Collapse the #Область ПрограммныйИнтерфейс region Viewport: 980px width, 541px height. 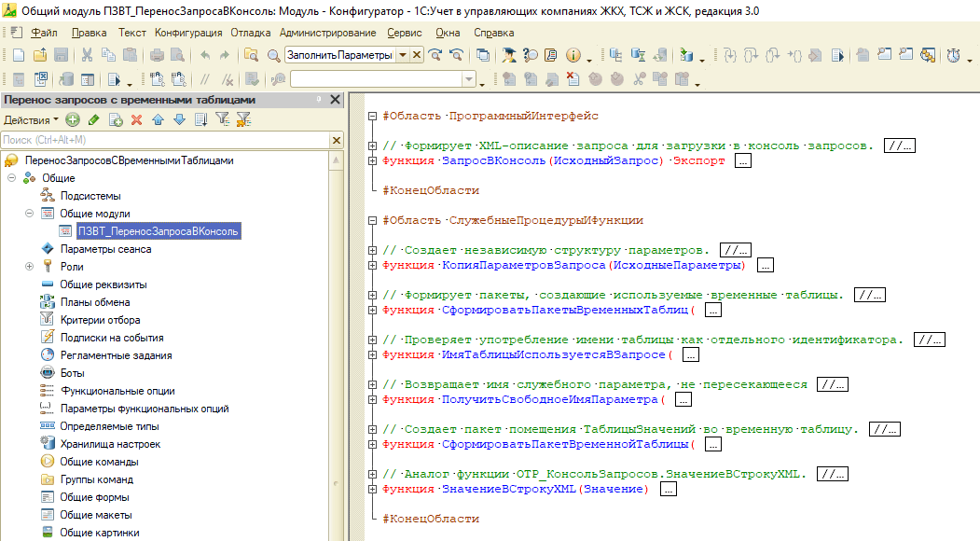coord(372,116)
